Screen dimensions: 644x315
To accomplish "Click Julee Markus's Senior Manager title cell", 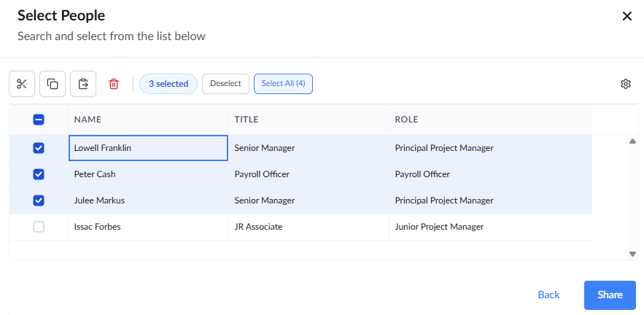I will pos(309,201).
